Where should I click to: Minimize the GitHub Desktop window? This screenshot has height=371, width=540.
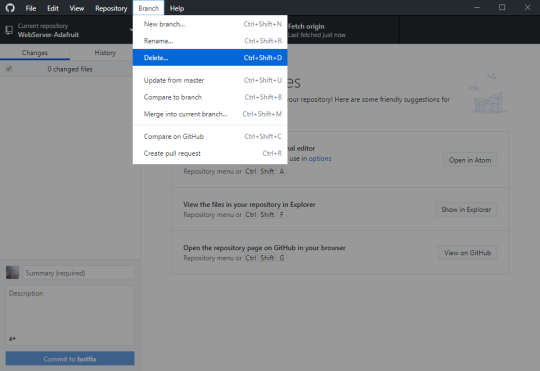click(x=477, y=8)
